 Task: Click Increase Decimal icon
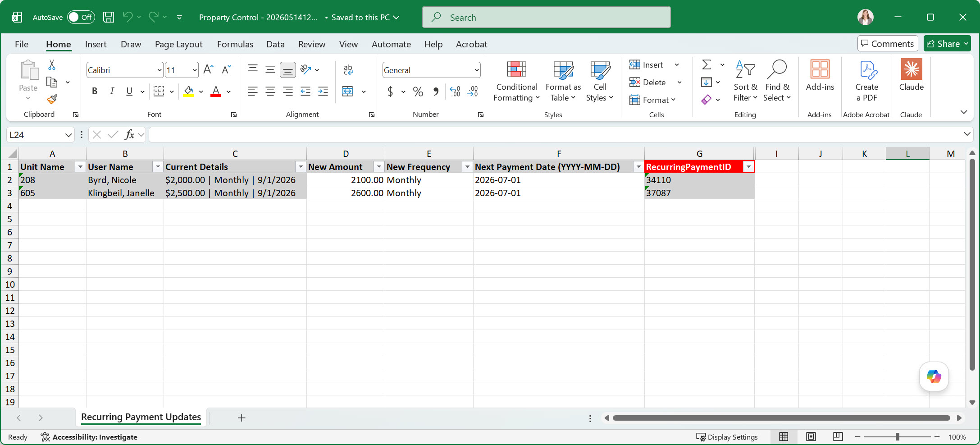455,92
